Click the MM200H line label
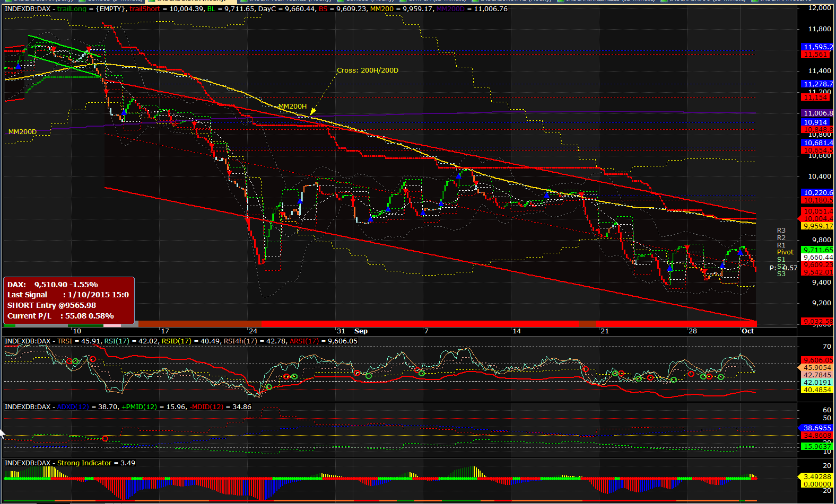The image size is (836, 504). (x=293, y=106)
